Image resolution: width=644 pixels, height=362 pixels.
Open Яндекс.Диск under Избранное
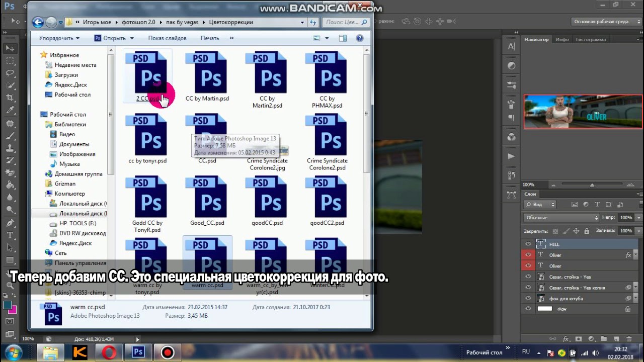click(x=70, y=85)
